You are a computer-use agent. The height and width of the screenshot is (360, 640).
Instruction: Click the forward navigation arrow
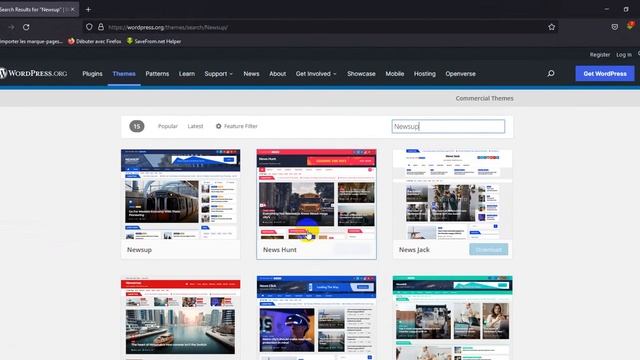(11, 27)
